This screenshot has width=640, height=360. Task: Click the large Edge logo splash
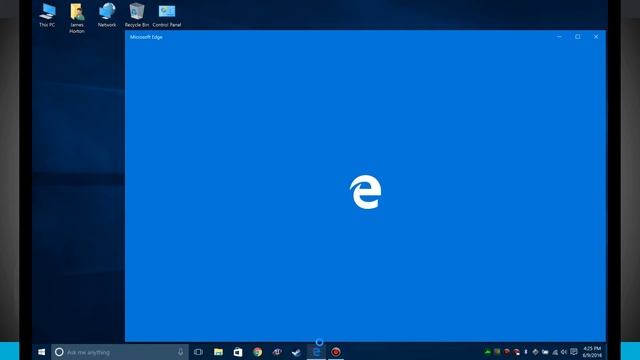[x=366, y=192]
